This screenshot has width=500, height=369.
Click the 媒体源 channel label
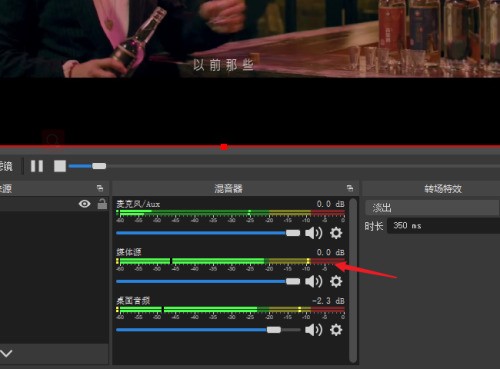[129, 252]
